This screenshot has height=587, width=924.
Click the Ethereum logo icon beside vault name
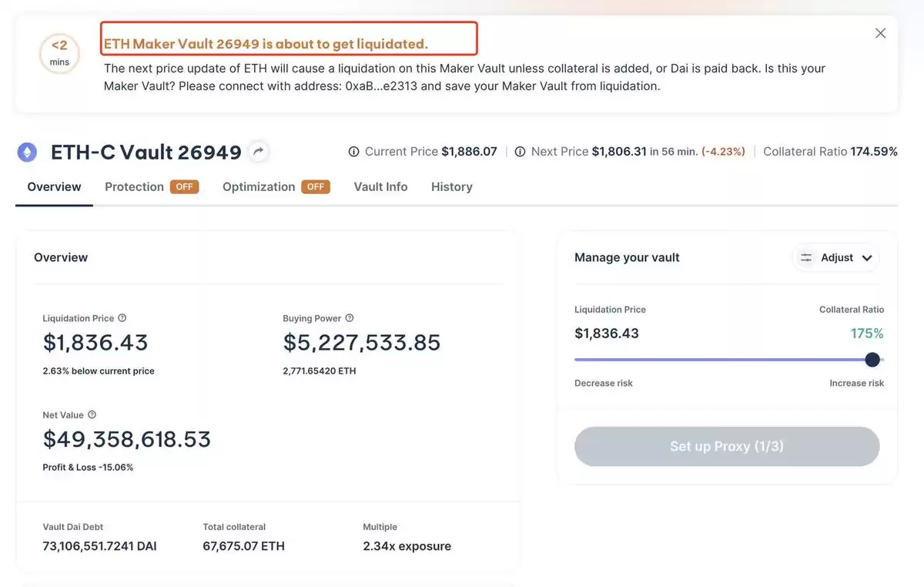pos(27,152)
